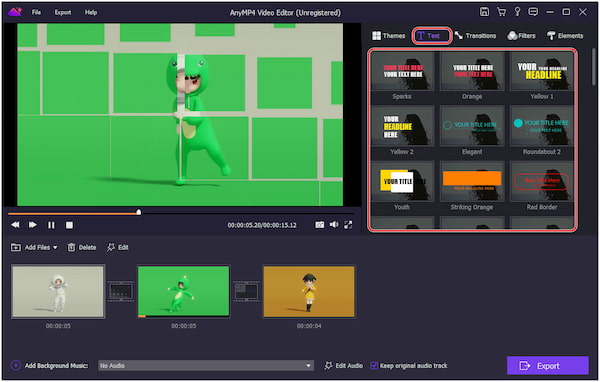Click the playback progress slider handle

click(139, 212)
